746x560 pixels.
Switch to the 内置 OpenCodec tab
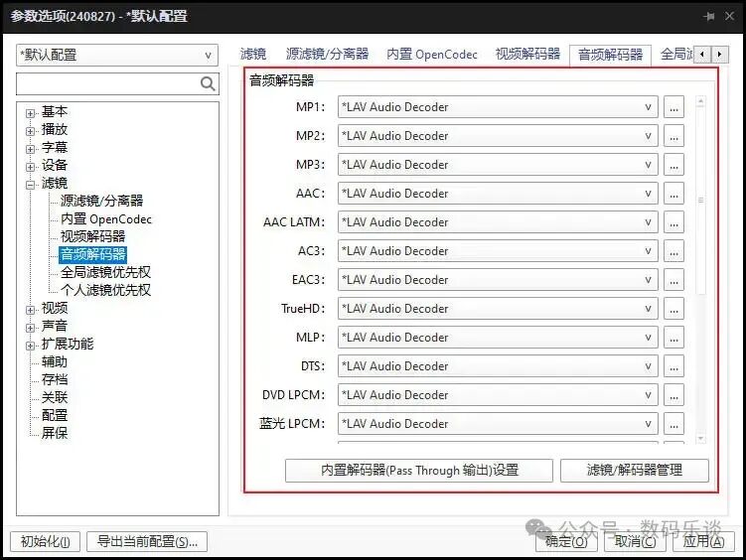coord(432,55)
